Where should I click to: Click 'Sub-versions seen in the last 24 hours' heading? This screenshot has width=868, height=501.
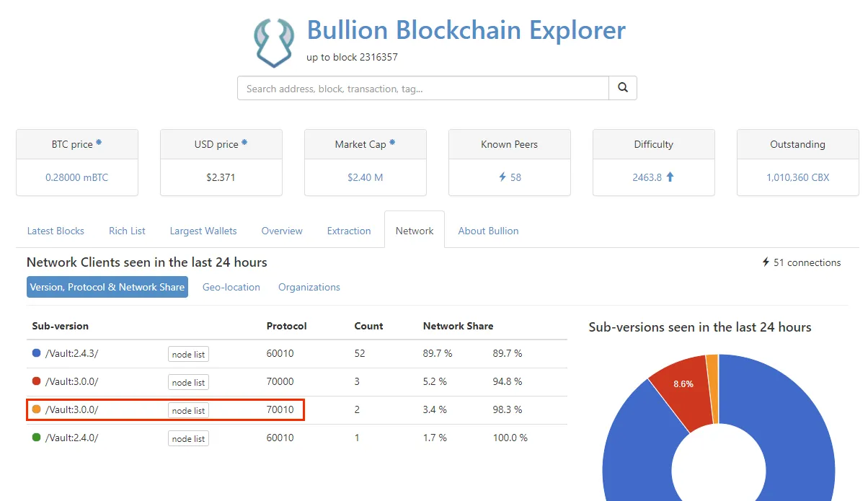(700, 327)
